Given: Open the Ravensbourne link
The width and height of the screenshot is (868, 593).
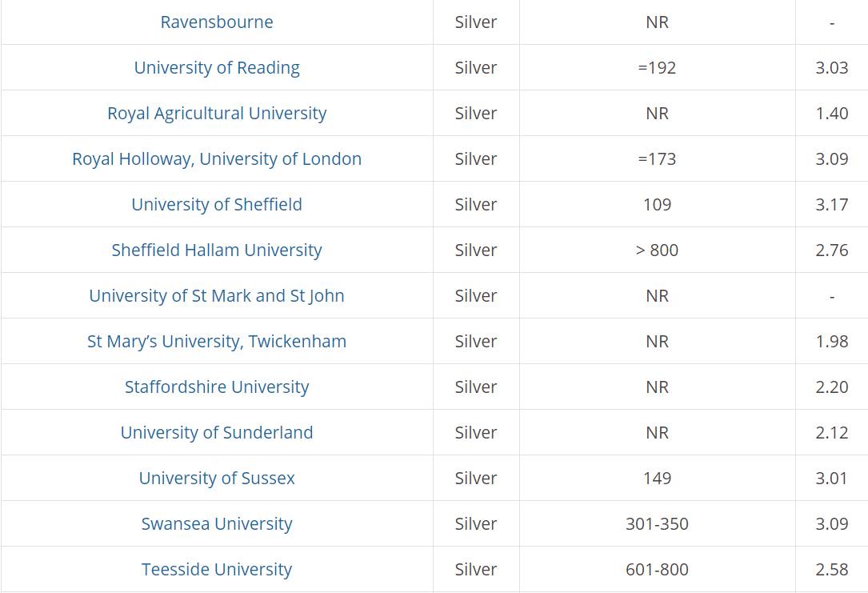Looking at the screenshot, I should (217, 22).
